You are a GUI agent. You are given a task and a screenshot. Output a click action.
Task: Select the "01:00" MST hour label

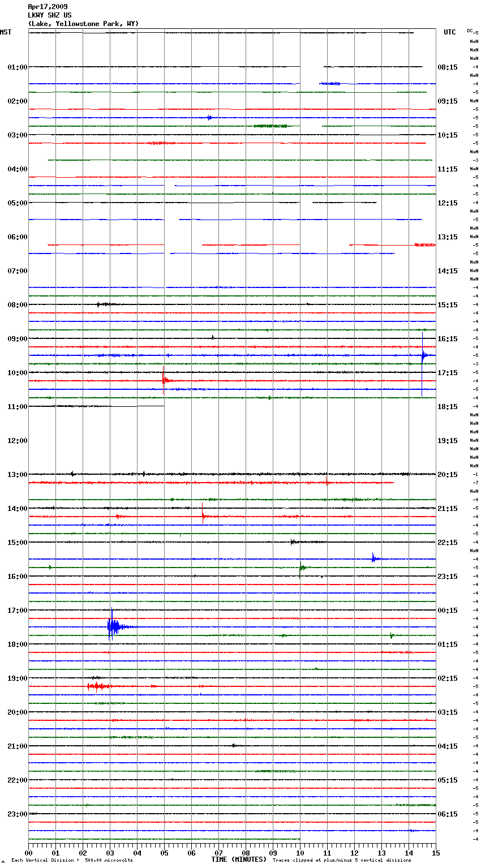(18, 67)
